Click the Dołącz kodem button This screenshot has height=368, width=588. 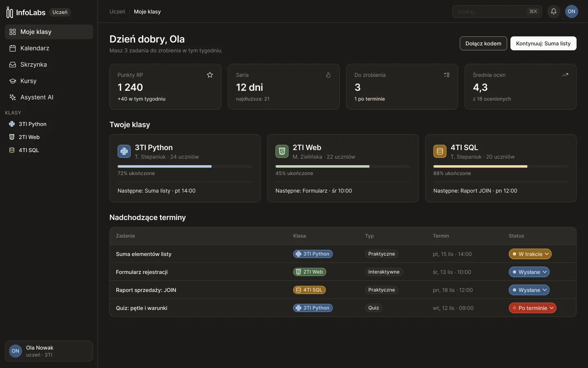[483, 43]
